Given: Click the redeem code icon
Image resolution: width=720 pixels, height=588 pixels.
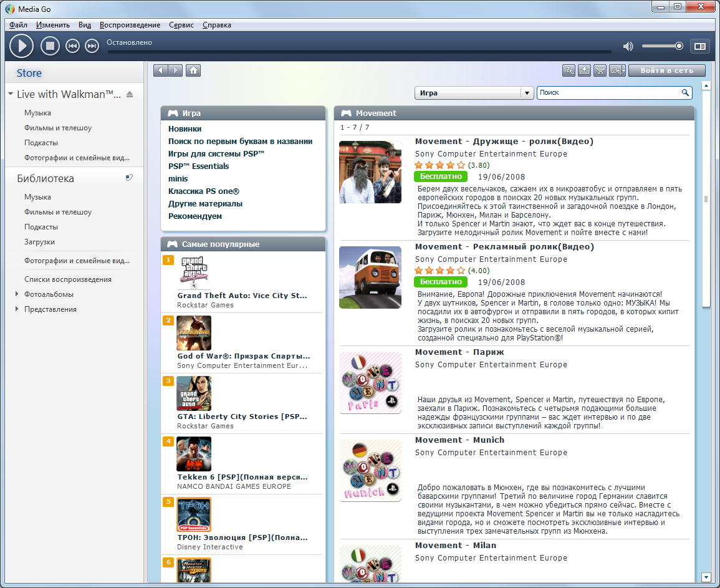Looking at the screenshot, I should [569, 70].
